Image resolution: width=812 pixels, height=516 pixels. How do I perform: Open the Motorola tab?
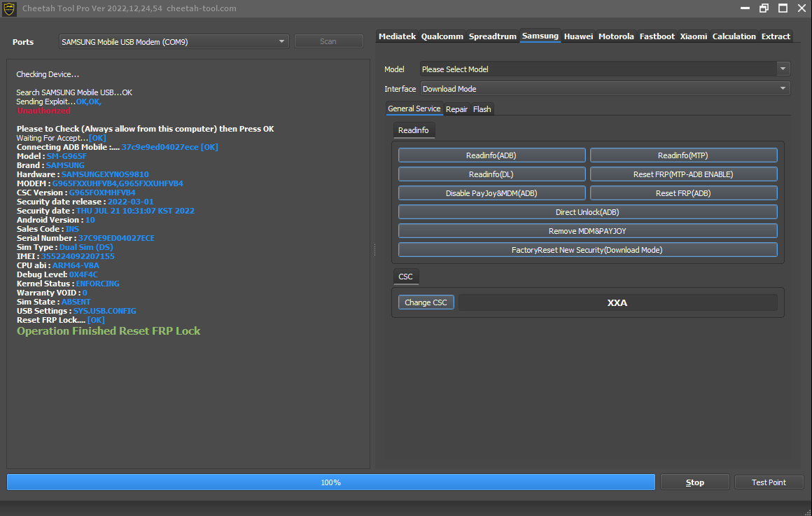tap(616, 36)
